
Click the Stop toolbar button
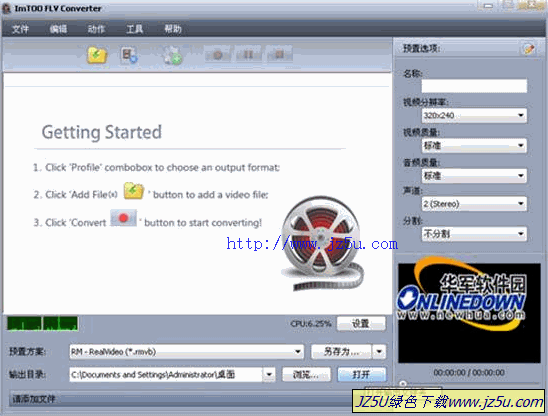279,55
